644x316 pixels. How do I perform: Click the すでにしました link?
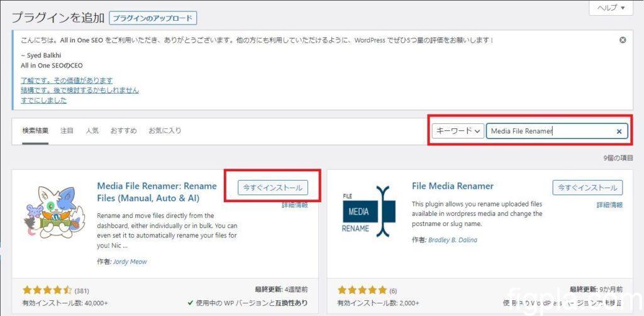[43, 100]
